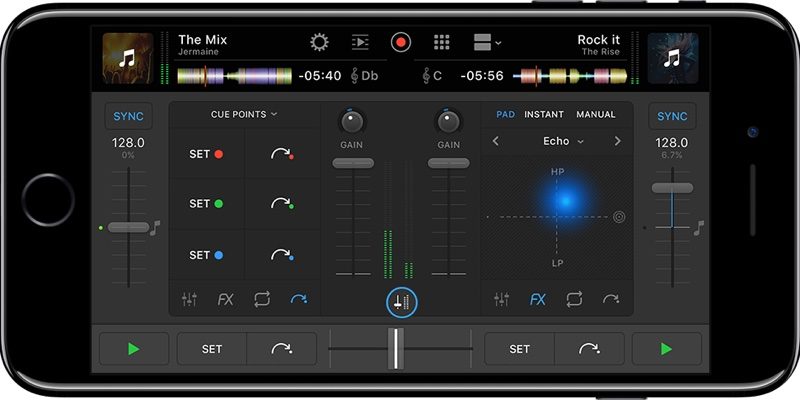
Task: Tap the blue FX pad touch point
Action: [565, 201]
